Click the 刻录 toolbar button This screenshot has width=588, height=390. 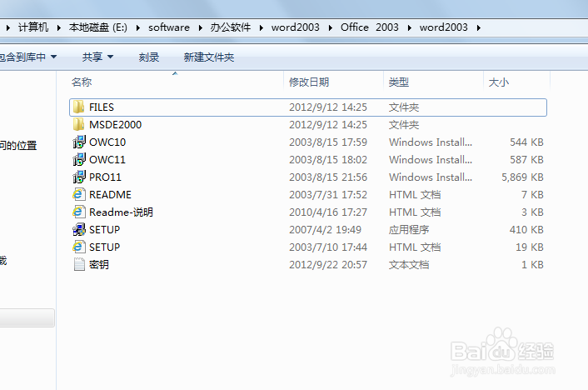tap(149, 57)
